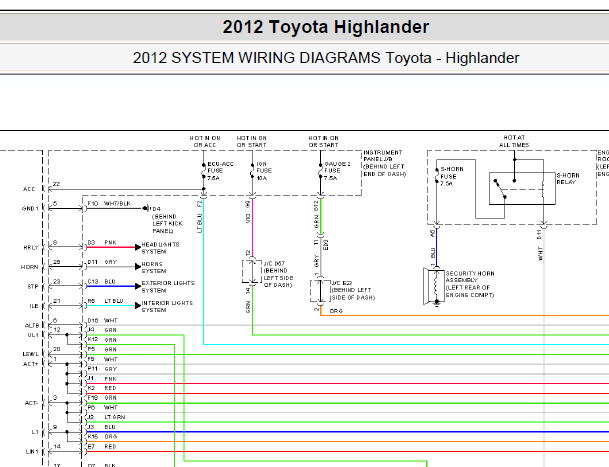The height and width of the screenshot is (467, 609).
Task: Click the UL1 terminal label
Action: coord(33,335)
